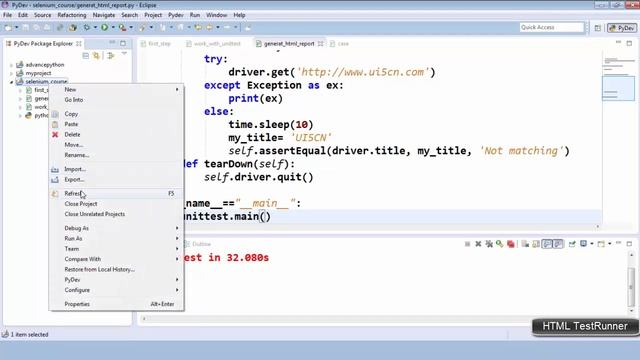Viewport: 640px width, 360px height.
Task: Click the console Terminate square icon
Action: [x=467, y=244]
